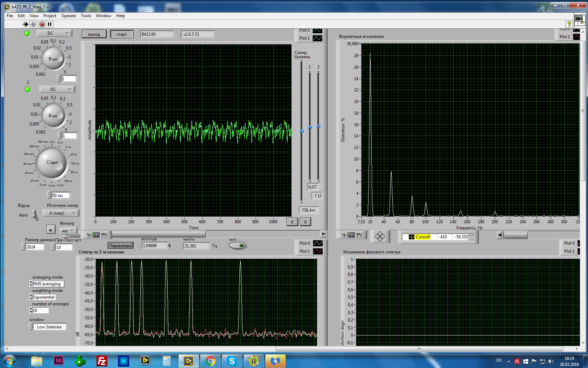Toggle the Ждущ/Авто trigger mode switch

pyautogui.click(x=35, y=214)
